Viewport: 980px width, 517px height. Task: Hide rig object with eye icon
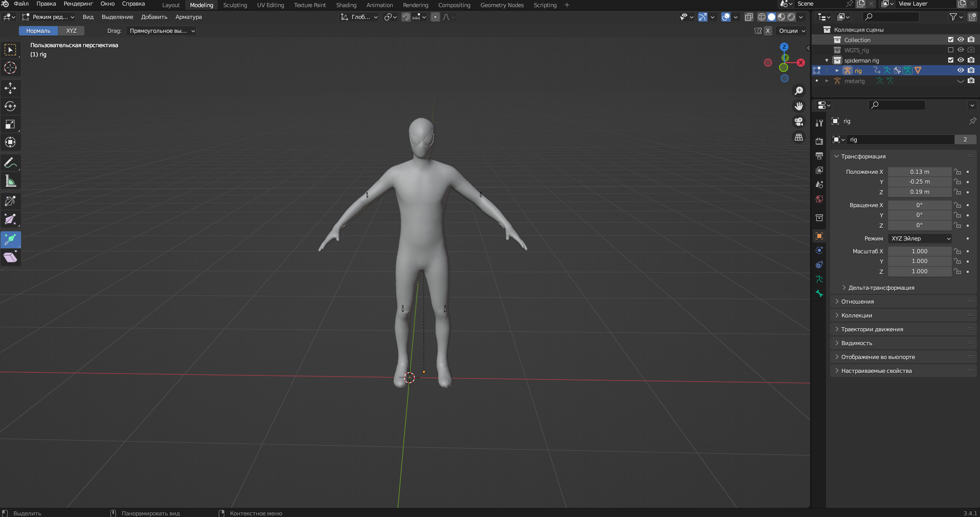point(960,70)
